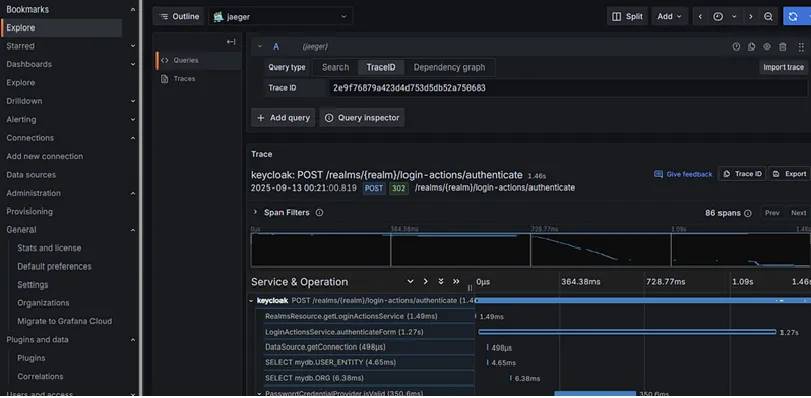Click the 1.27s authenticateForm timeline bar
The width and height of the screenshot is (811, 398).
(x=627, y=332)
